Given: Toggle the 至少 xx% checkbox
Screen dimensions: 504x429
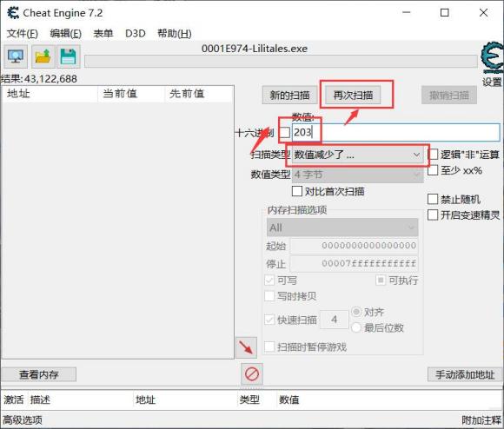Looking at the screenshot, I should pos(433,170).
